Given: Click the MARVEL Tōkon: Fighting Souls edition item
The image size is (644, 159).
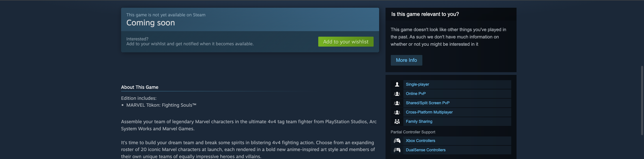Looking at the screenshot, I should pyautogui.click(x=161, y=105).
